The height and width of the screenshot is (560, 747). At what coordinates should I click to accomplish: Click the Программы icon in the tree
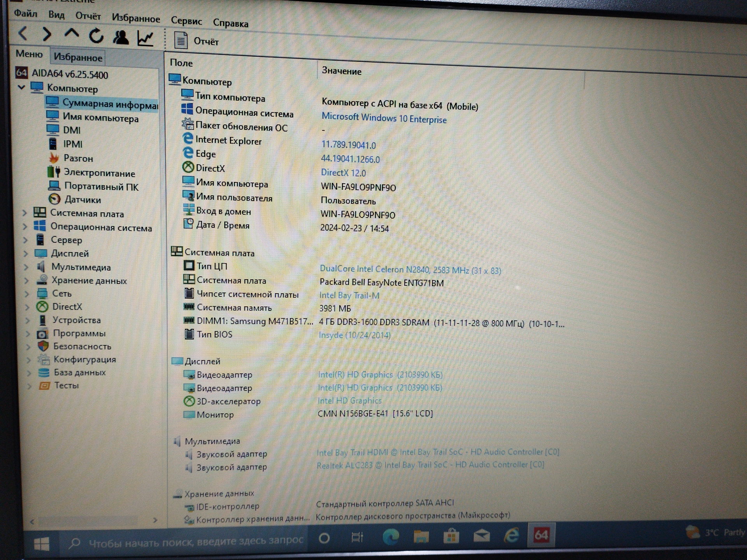[42, 334]
